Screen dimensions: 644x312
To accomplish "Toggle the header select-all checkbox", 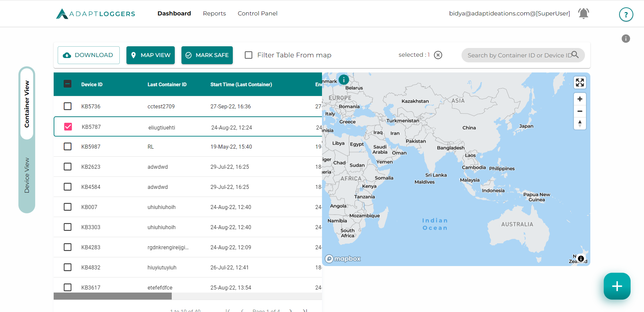I will tap(68, 84).
